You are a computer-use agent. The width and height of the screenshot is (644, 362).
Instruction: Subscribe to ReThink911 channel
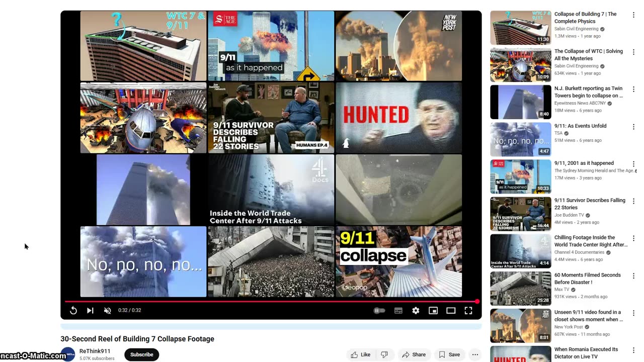pos(142,354)
